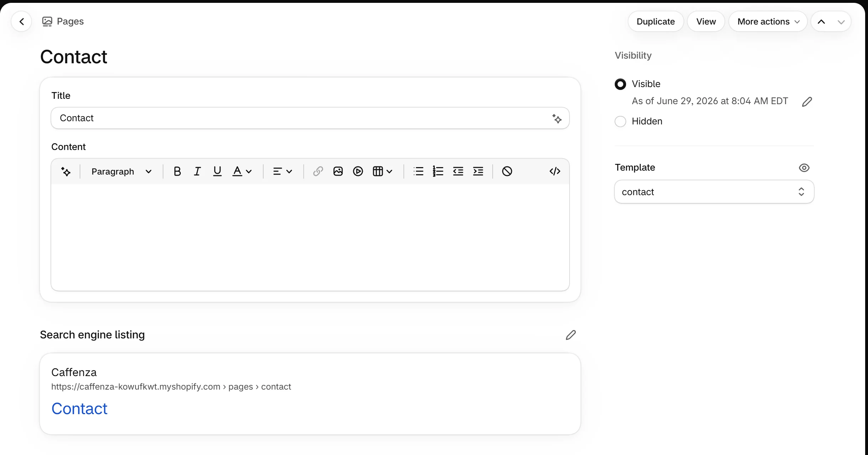868x455 pixels.
Task: Preview template using the eye icon
Action: point(804,168)
